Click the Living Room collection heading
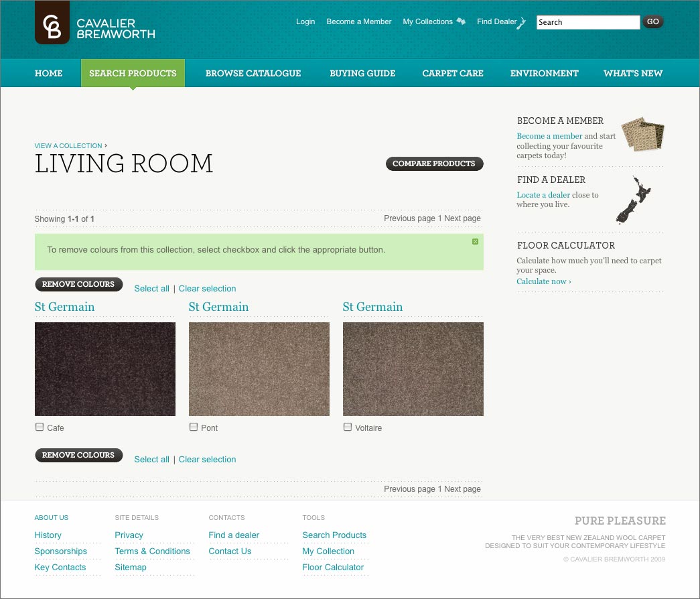 124,163
